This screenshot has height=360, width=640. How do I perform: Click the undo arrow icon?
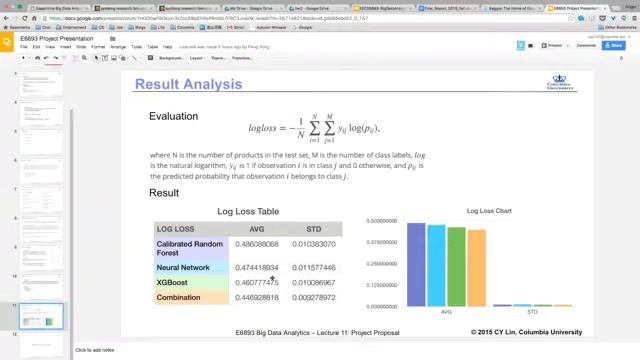pyautogui.click(x=47, y=58)
